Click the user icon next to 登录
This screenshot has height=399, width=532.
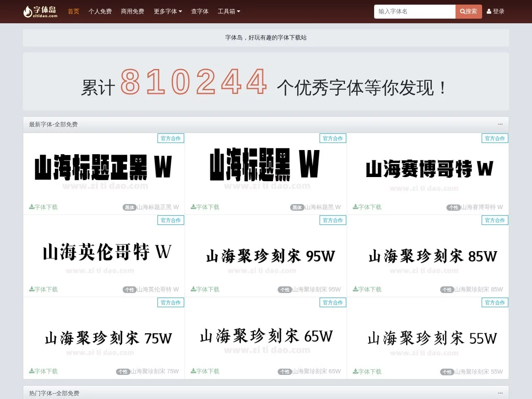pos(488,11)
